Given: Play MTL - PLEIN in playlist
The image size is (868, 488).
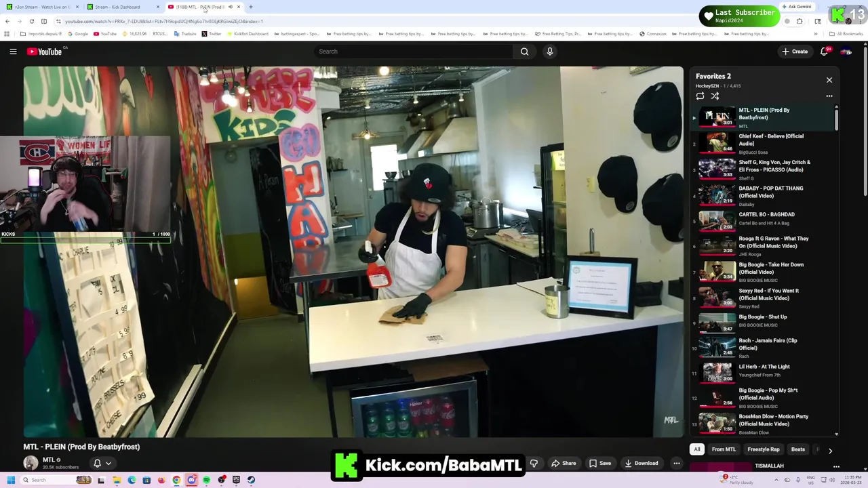Looking at the screenshot, I should click(763, 117).
